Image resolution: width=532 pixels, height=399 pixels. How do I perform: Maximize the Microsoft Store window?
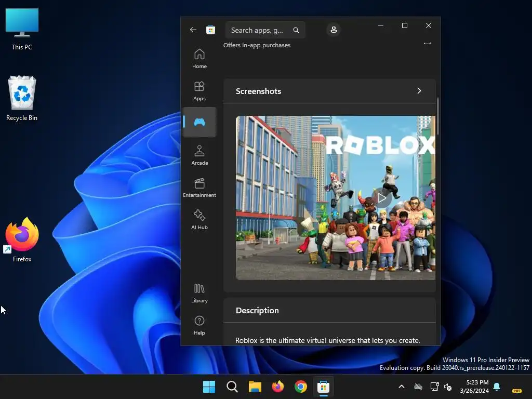click(404, 25)
